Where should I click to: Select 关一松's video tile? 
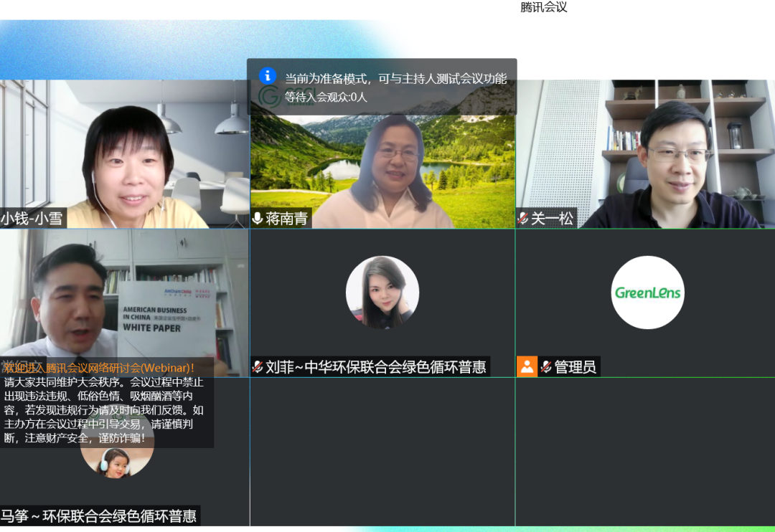(644, 153)
